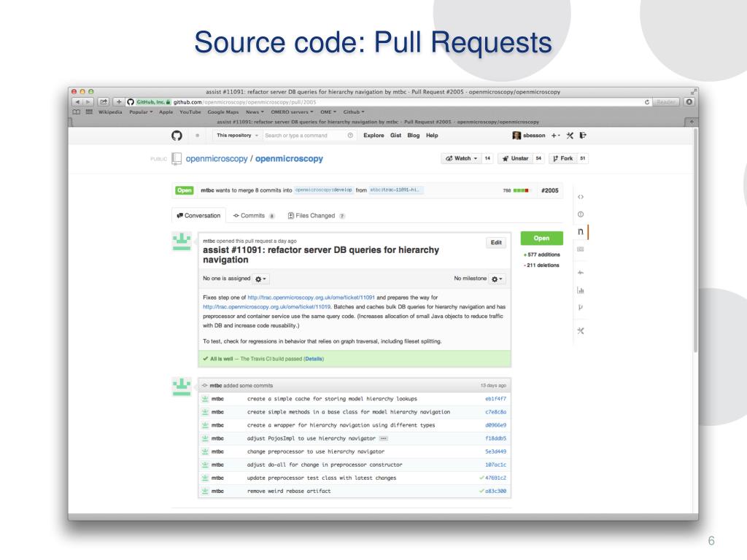Screen dimensions: 747x560
Task: Expand the ellipsis on adjust PojosImpl commit
Action: pos(384,438)
